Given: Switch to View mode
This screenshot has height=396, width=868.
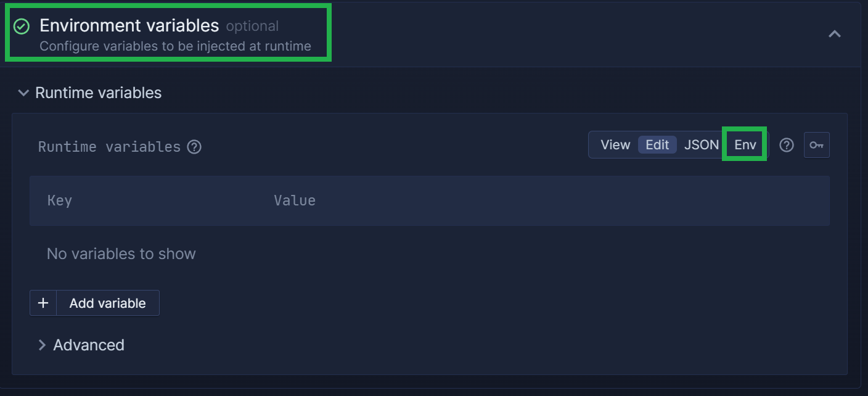Looking at the screenshot, I should pos(615,144).
